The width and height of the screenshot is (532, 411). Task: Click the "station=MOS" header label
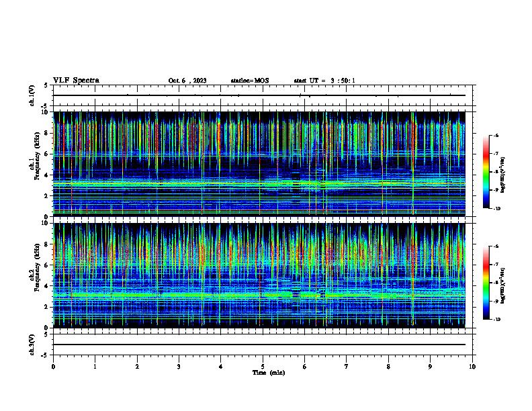coord(250,81)
